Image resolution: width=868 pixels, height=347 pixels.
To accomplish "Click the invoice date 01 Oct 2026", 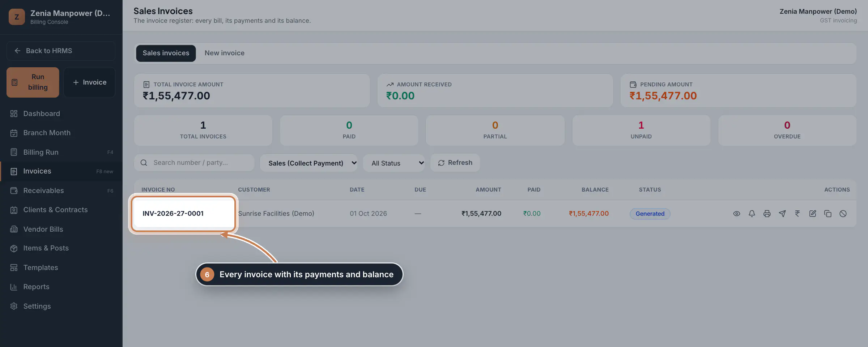I will [368, 214].
